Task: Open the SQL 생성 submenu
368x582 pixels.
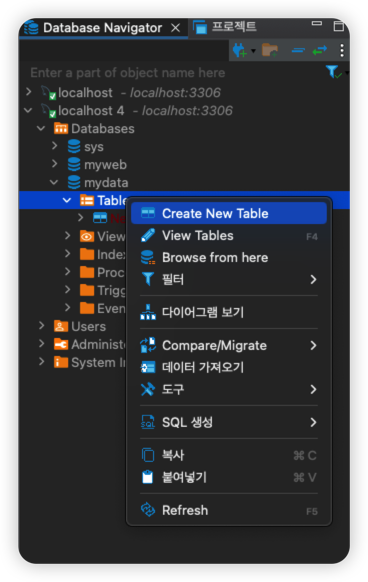Action: point(229,422)
